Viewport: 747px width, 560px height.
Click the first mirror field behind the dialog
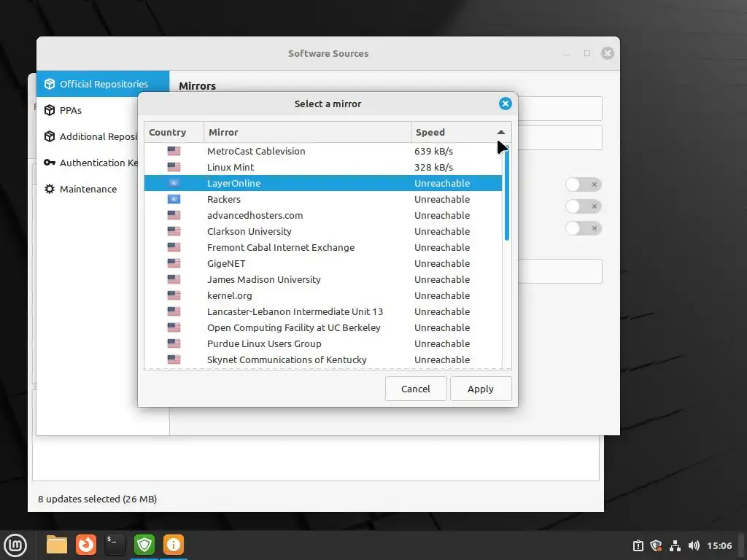[x=560, y=109]
